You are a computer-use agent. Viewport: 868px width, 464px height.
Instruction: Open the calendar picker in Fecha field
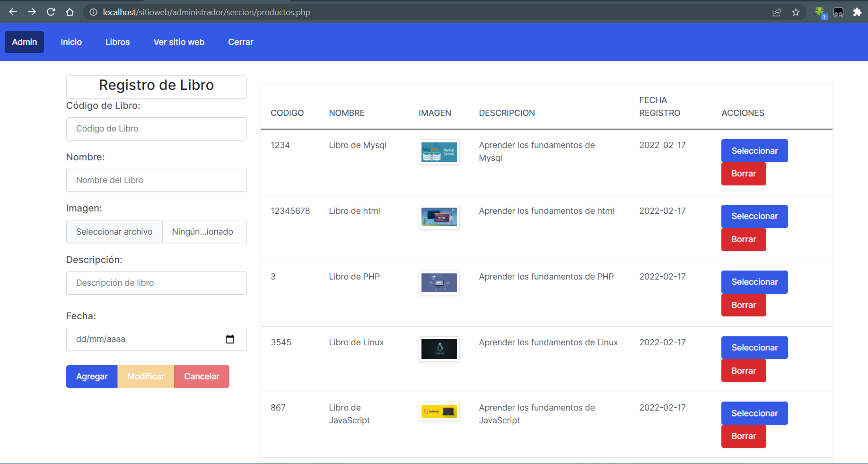[x=230, y=339]
